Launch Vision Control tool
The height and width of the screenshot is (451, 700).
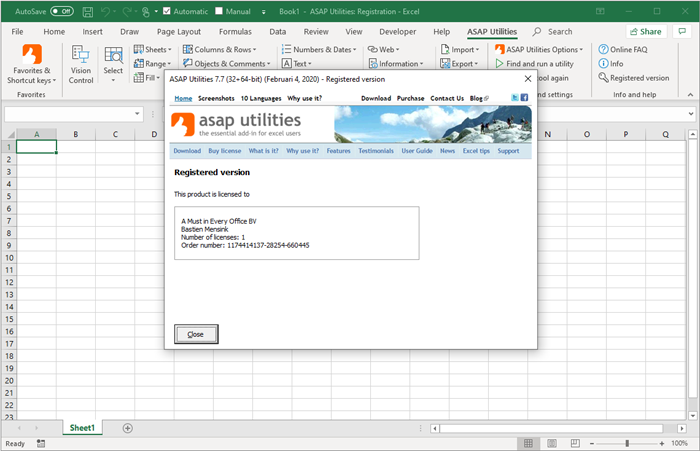point(81,64)
